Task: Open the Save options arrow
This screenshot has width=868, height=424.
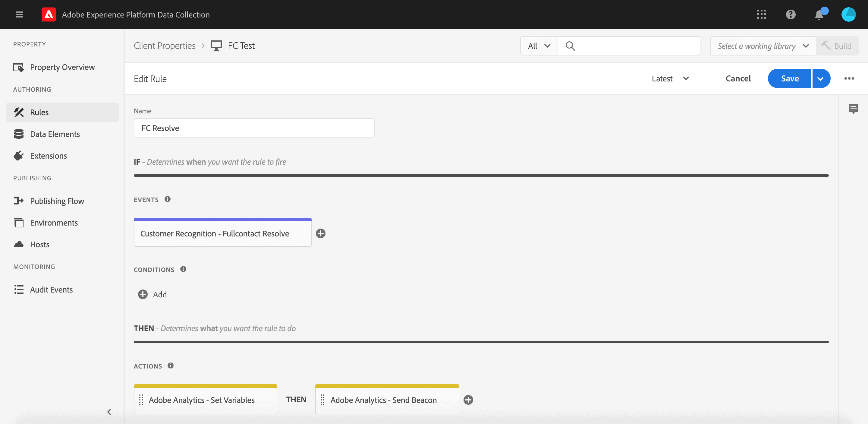Action: click(x=821, y=78)
